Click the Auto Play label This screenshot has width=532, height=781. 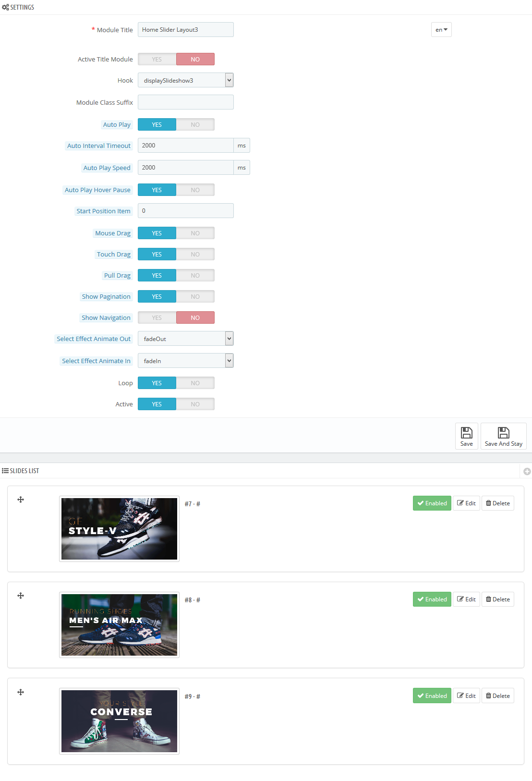point(117,124)
